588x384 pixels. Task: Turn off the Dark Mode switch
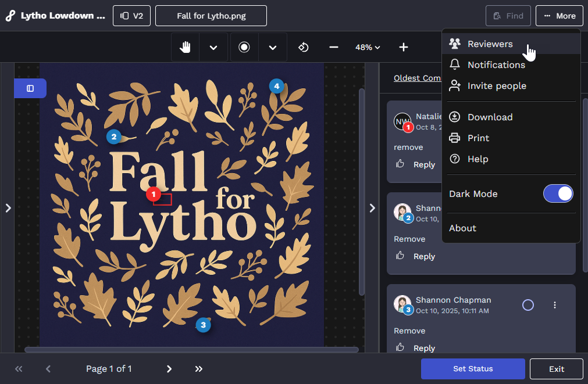(x=558, y=193)
